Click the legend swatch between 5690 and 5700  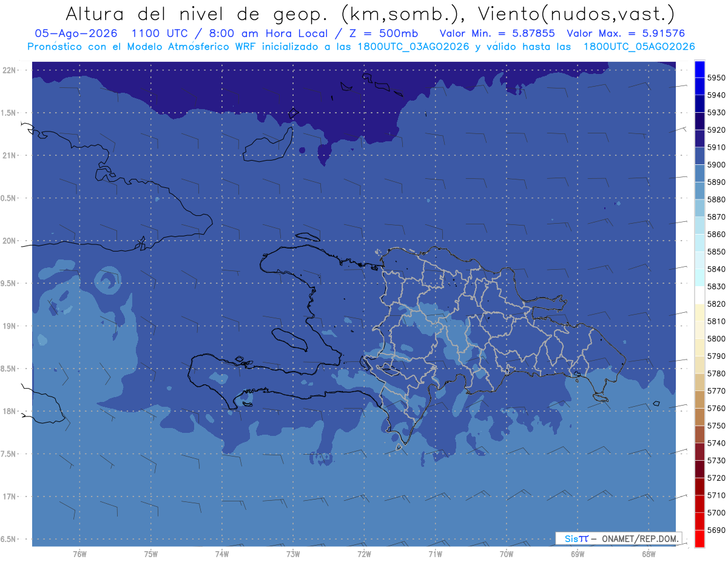pos(699,521)
